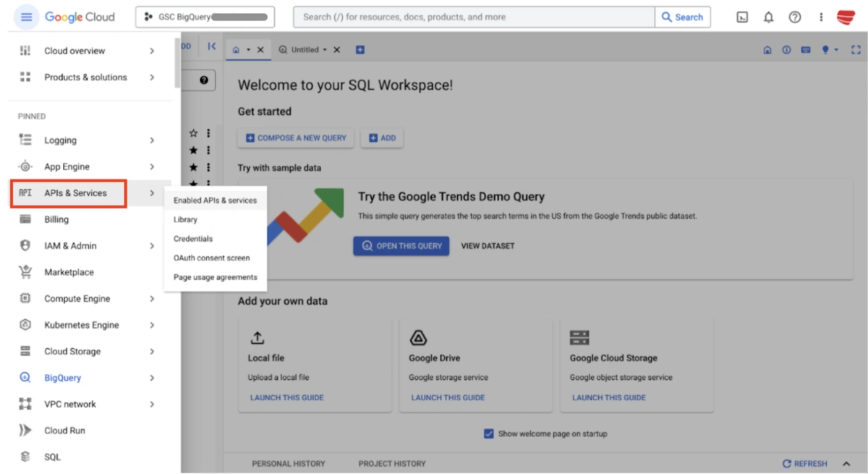Click the Cloud Run icon

tap(25, 431)
